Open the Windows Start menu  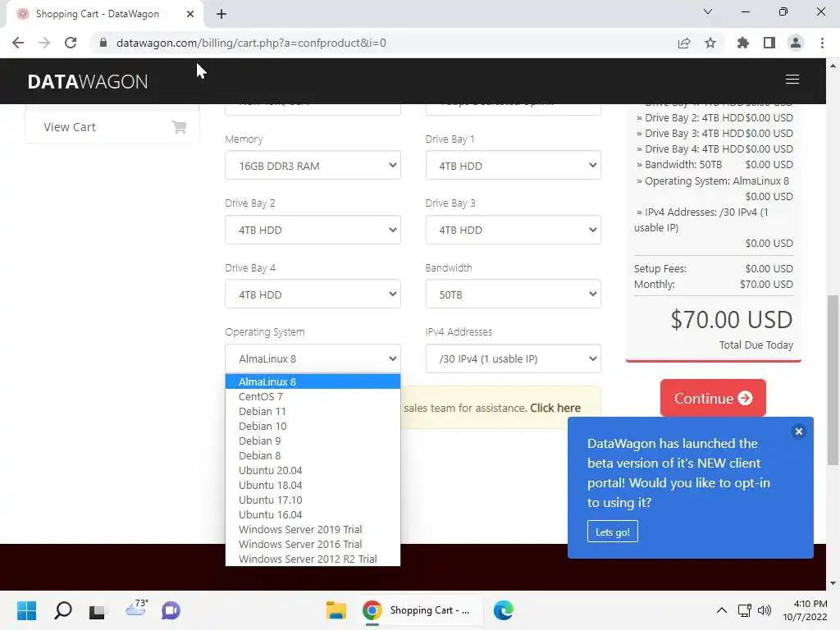coord(26,610)
